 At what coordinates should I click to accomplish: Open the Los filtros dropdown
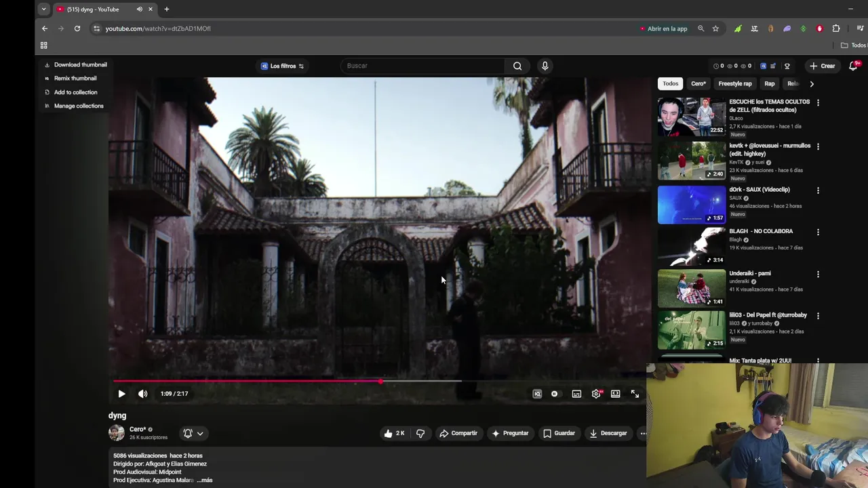pyautogui.click(x=283, y=66)
